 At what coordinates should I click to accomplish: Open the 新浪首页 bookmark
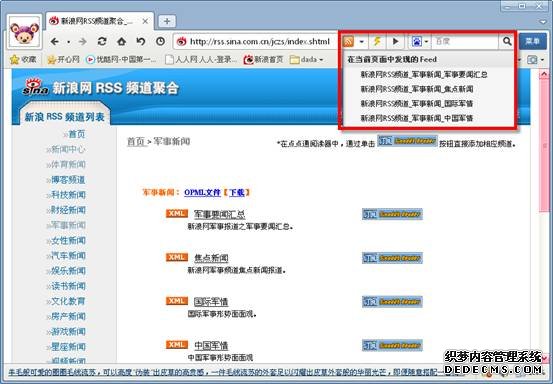(263, 60)
